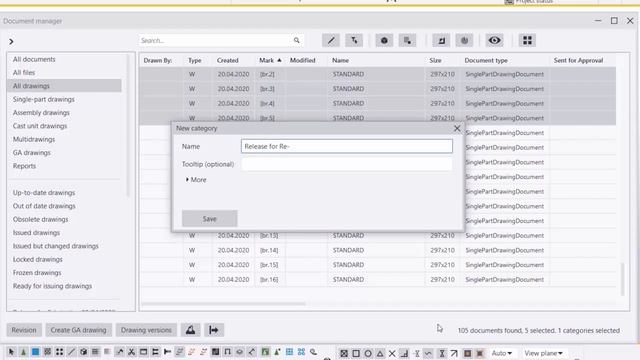Click the arrow-from-bar icon in the bottom bar

click(214, 330)
